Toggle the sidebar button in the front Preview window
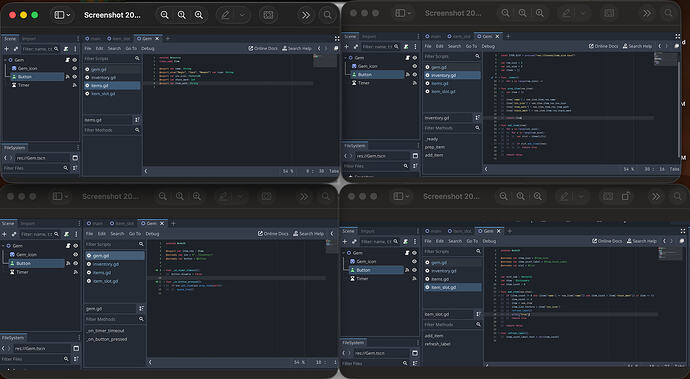 coord(59,15)
